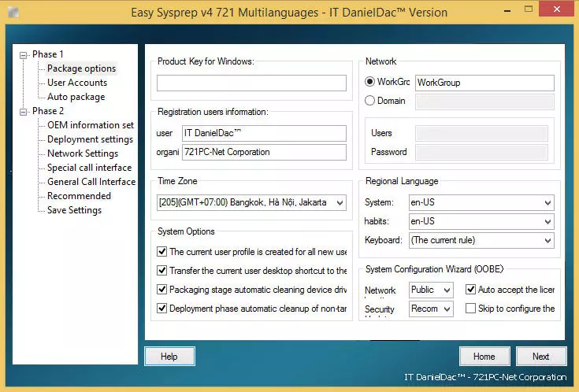
Task: Select the WorkGroup radio button
Action: 369,82
